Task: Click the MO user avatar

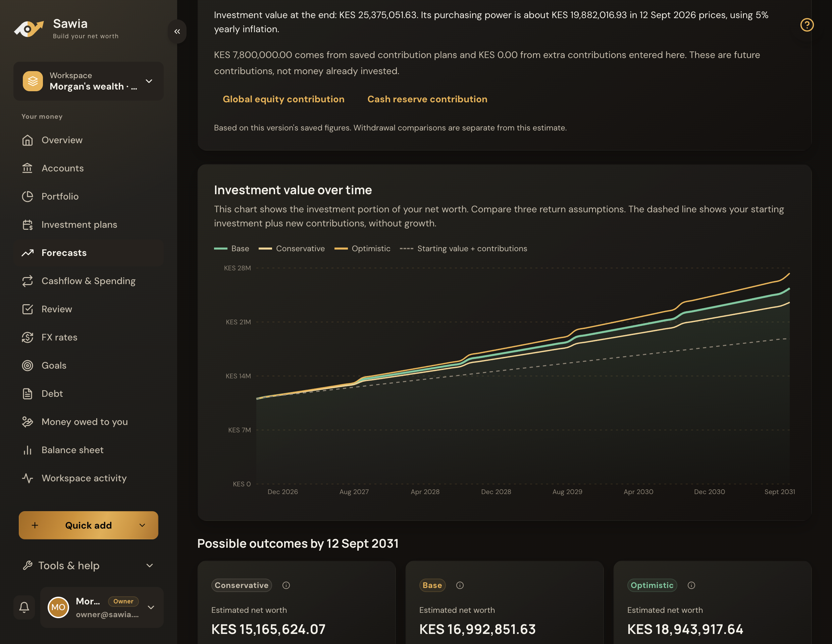Action: click(x=58, y=607)
